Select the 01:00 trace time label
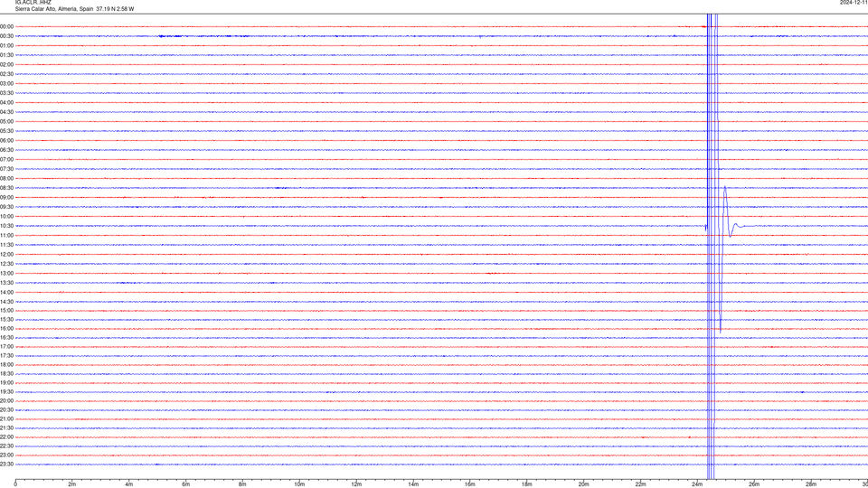 coord(6,45)
